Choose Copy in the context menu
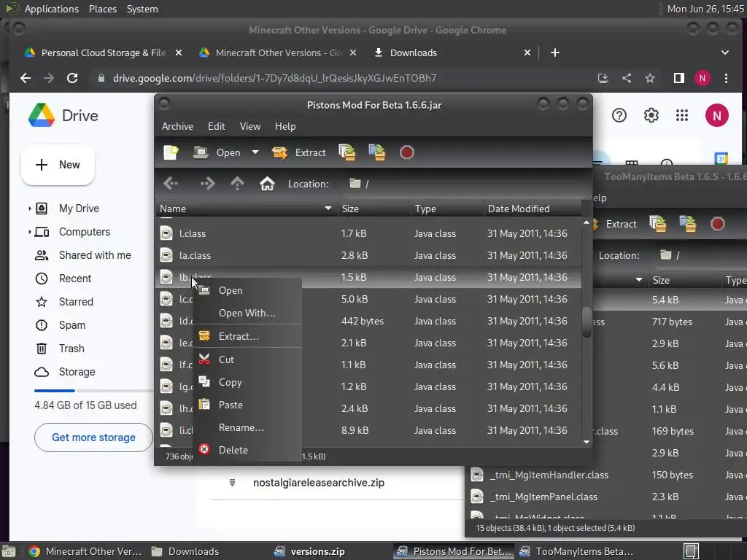747x560 pixels. tap(247, 382)
